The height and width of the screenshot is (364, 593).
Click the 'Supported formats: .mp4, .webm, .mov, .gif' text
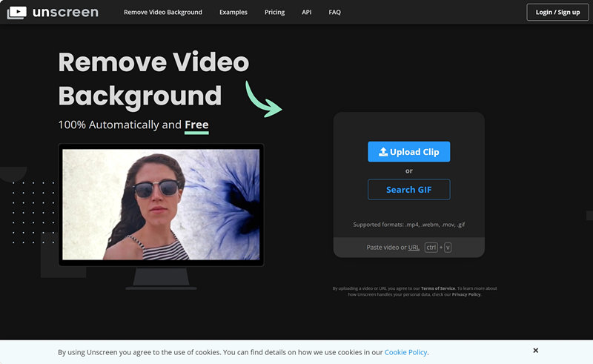coord(409,225)
